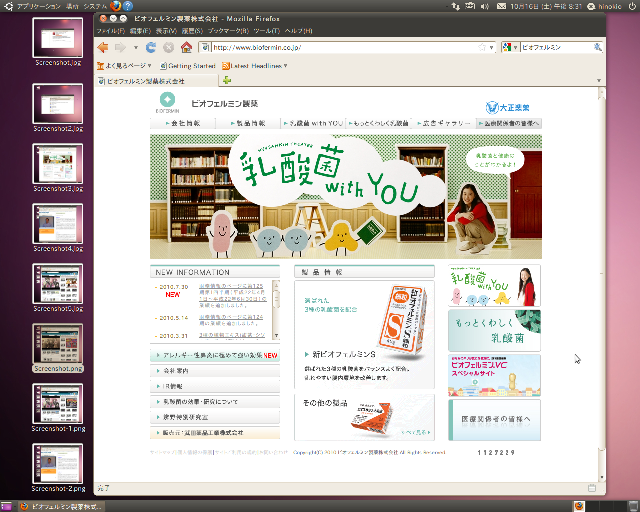640x512 pixels.
Task: Bookmark this page with the star icon
Action: (482, 47)
